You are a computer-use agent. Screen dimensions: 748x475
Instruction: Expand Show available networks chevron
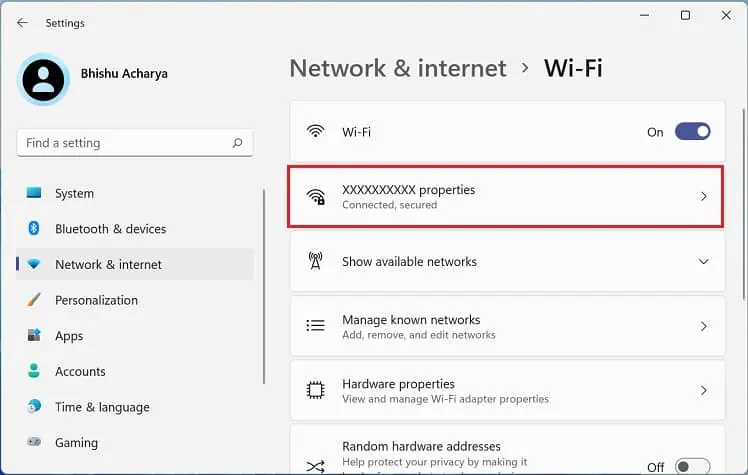[x=704, y=262]
